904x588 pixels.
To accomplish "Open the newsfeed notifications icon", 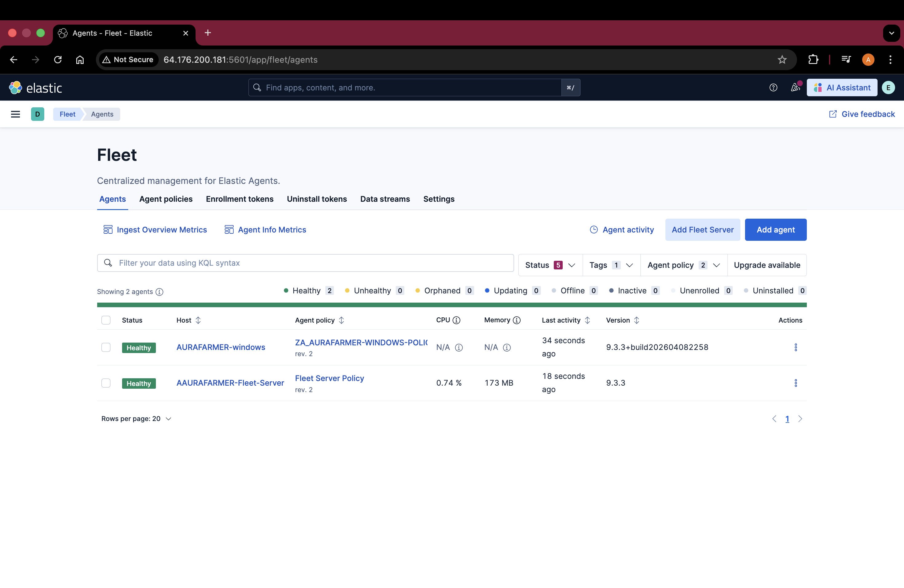I will (795, 88).
